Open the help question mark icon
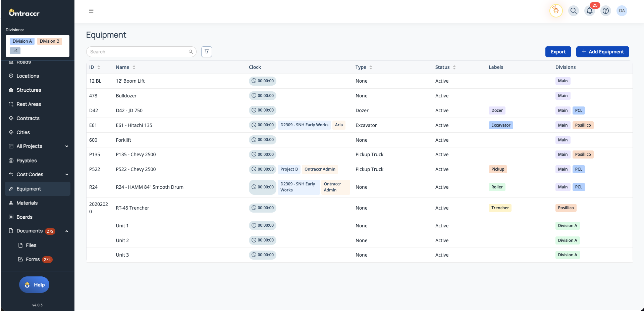The width and height of the screenshot is (644, 311). pyautogui.click(x=605, y=11)
